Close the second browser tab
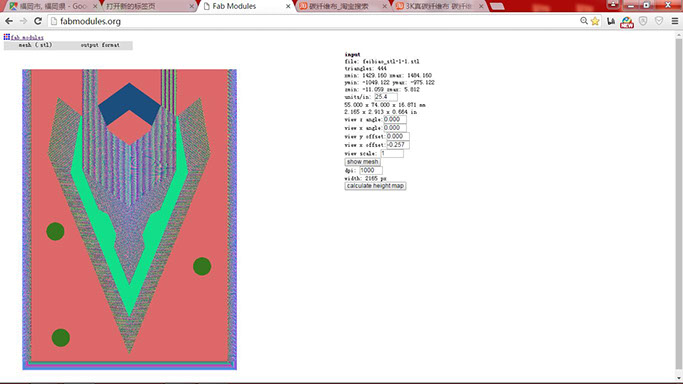The height and width of the screenshot is (384, 683). tap(191, 7)
